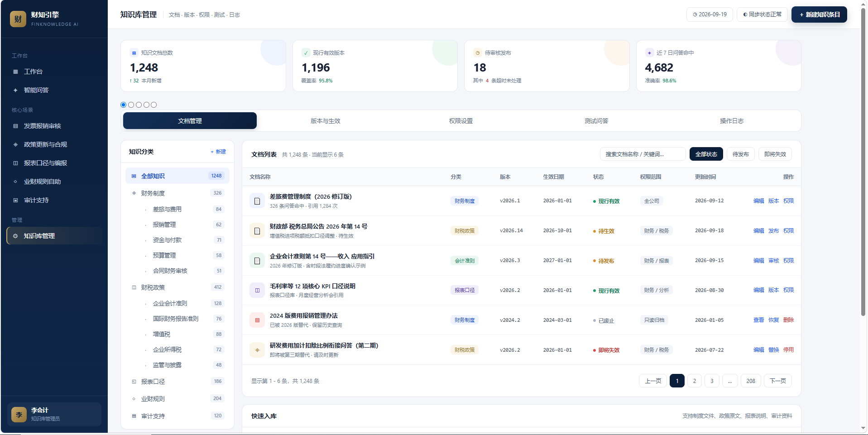Screen dimensions: 868x435
Task: Filter by 即将失效 status
Action: 775,154
